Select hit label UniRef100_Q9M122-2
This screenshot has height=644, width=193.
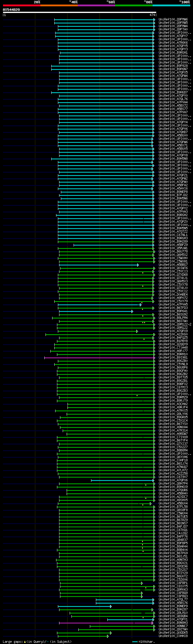point(175,325)
